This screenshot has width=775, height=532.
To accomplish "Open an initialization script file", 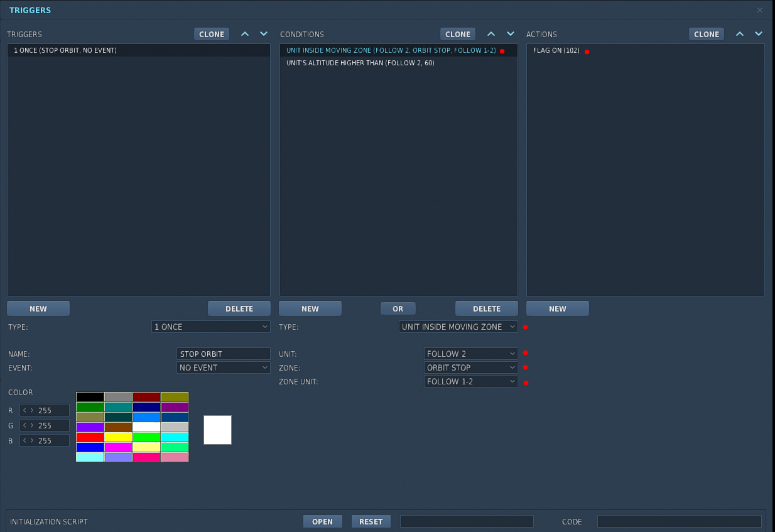I will (323, 521).
